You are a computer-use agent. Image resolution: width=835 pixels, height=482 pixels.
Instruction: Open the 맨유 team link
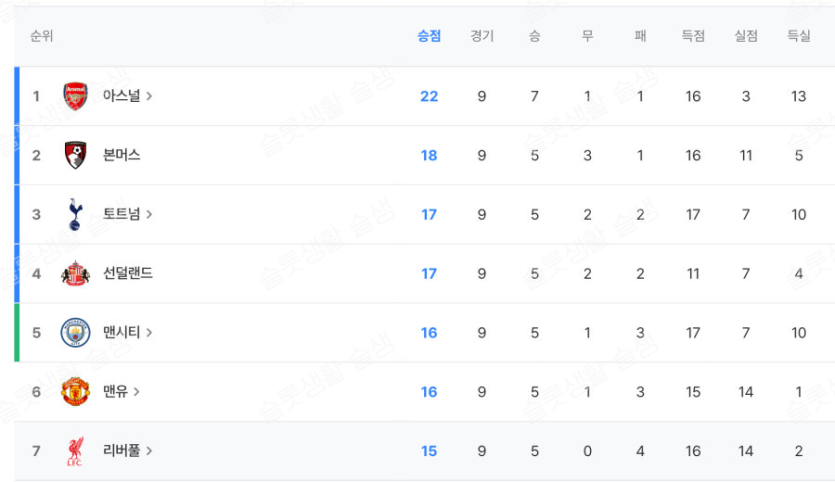[115, 391]
